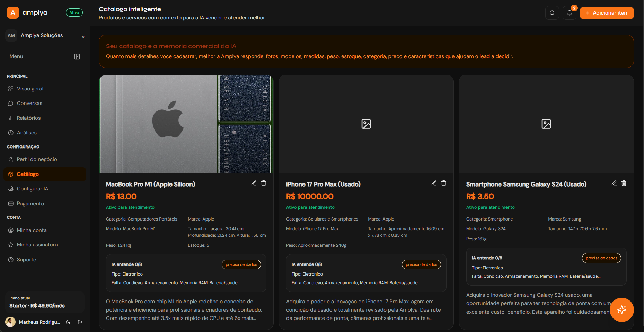Delete the MacBook Pro M1 item
Image resolution: width=644 pixels, height=332 pixels.
point(264,183)
